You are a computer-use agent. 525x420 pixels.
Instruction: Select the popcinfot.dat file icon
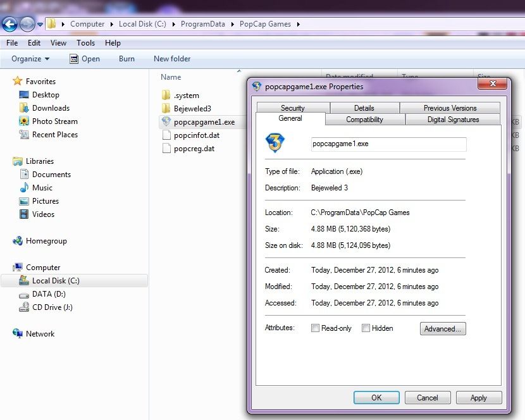tap(166, 135)
